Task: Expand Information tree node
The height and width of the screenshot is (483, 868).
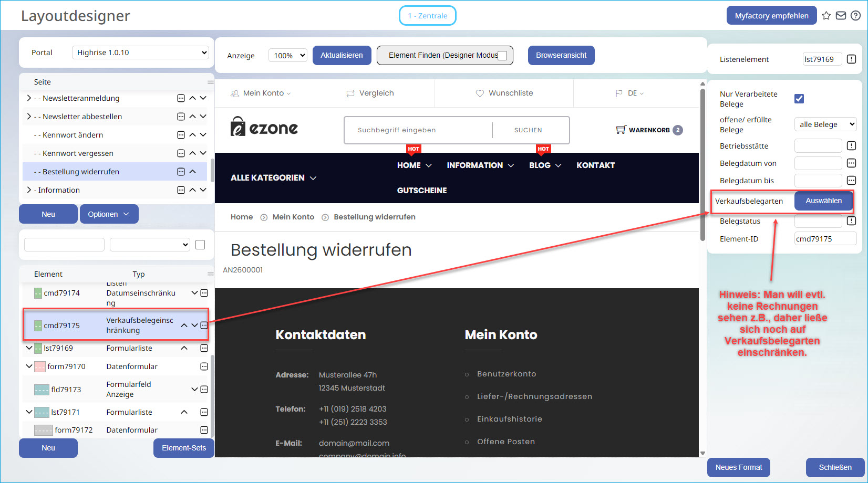Action: (29, 190)
